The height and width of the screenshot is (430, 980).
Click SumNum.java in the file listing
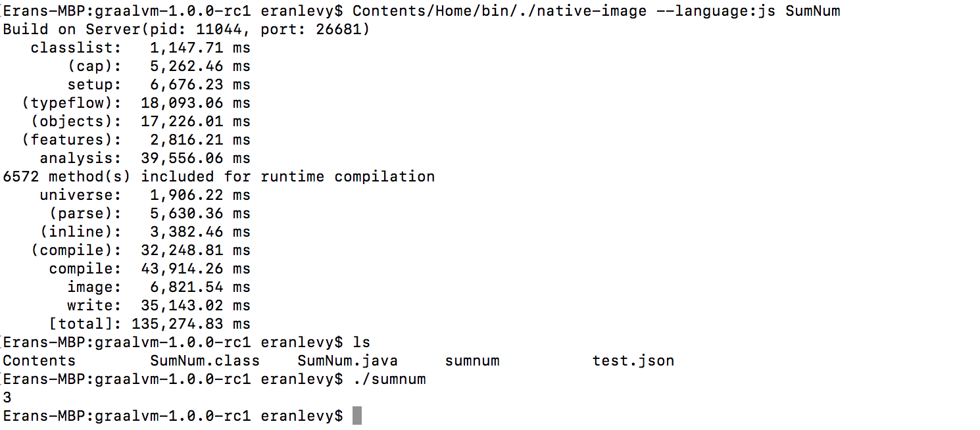(347, 360)
